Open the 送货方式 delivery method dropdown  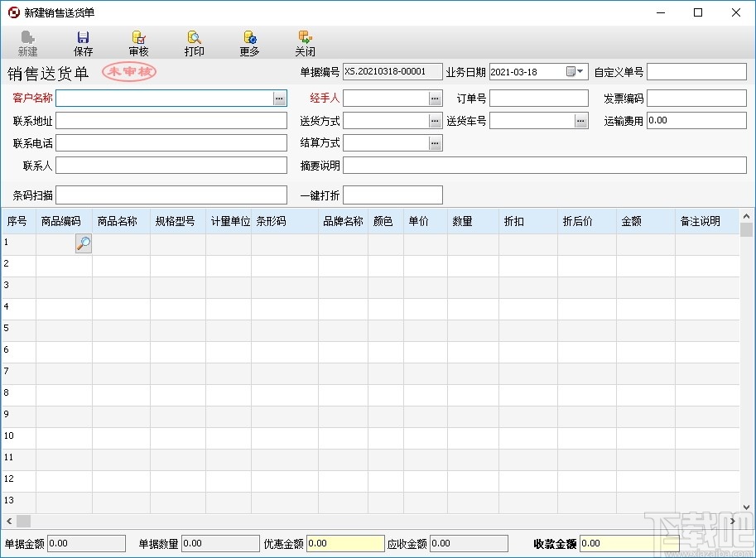tap(436, 120)
